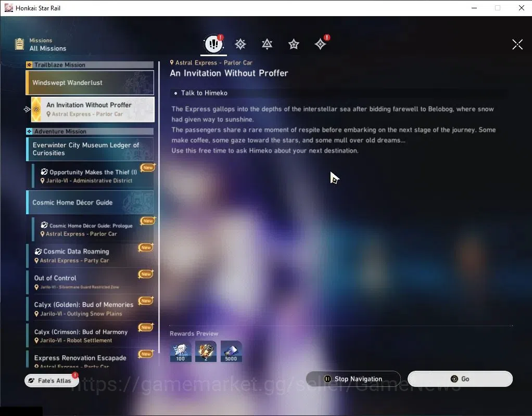View the 100 Trailblaze EXP reward icon
The width and height of the screenshot is (532, 416).
[x=181, y=351]
